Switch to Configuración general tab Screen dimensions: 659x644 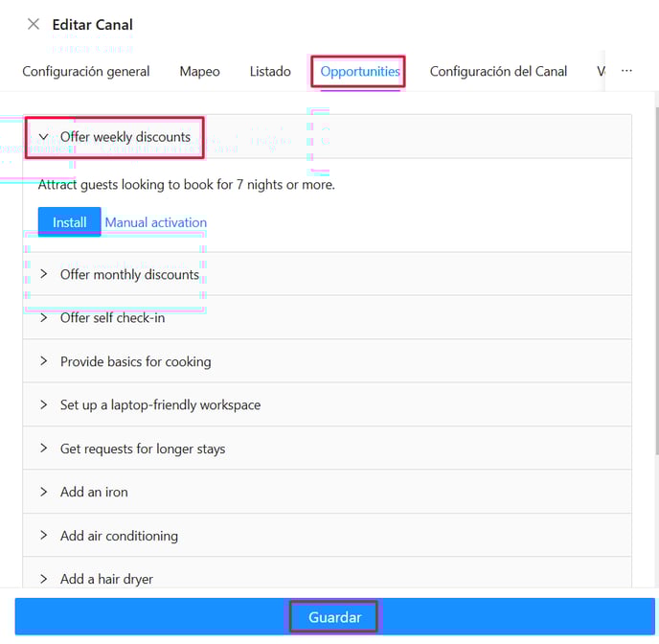[86, 71]
